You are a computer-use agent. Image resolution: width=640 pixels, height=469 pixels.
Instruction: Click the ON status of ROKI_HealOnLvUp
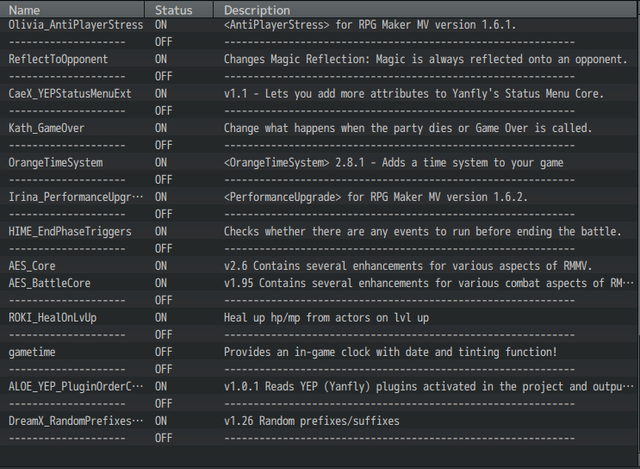click(161, 318)
